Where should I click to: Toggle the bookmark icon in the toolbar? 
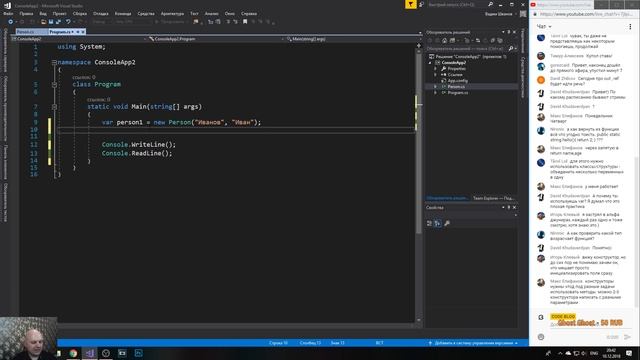[x=245, y=22]
